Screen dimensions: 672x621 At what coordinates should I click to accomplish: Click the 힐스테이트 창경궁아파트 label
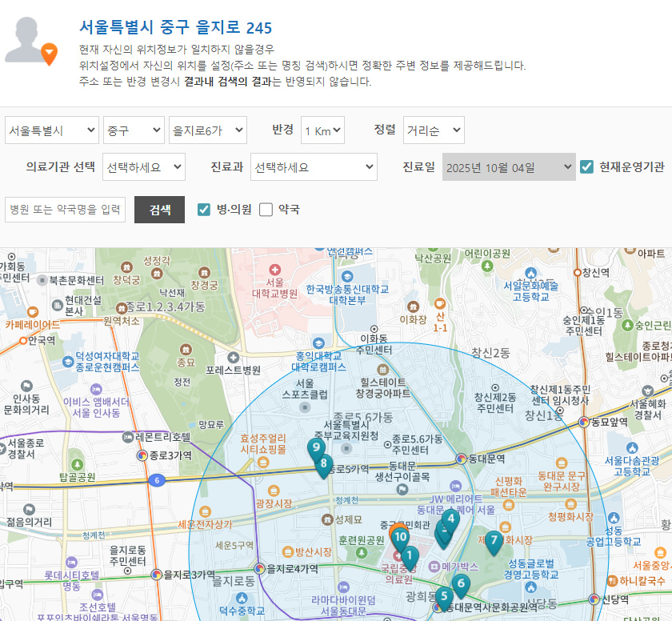tap(383, 387)
